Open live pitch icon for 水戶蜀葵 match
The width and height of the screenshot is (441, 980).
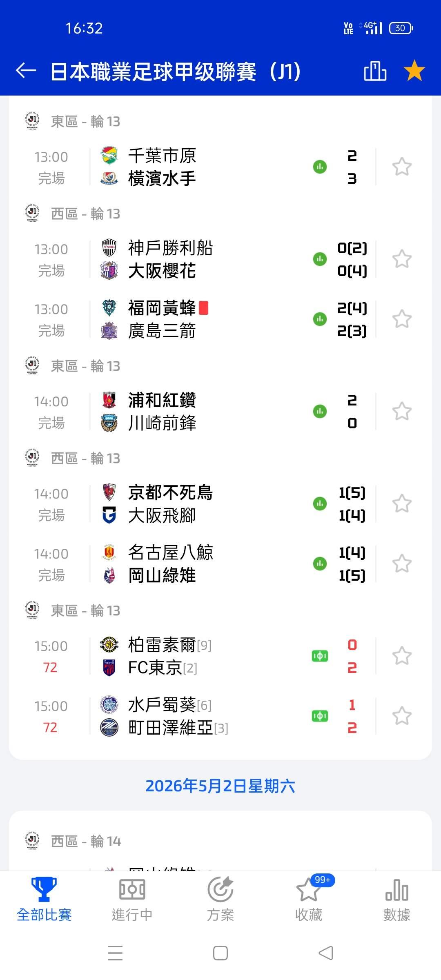pyautogui.click(x=320, y=716)
